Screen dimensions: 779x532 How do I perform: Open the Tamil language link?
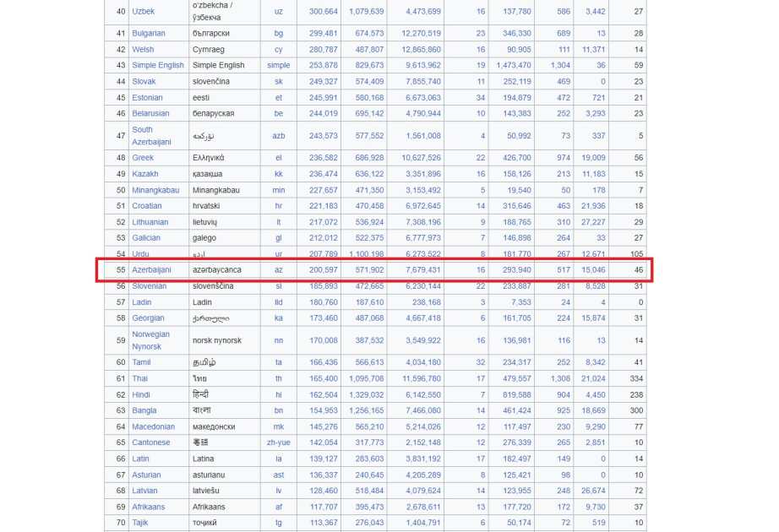141,362
